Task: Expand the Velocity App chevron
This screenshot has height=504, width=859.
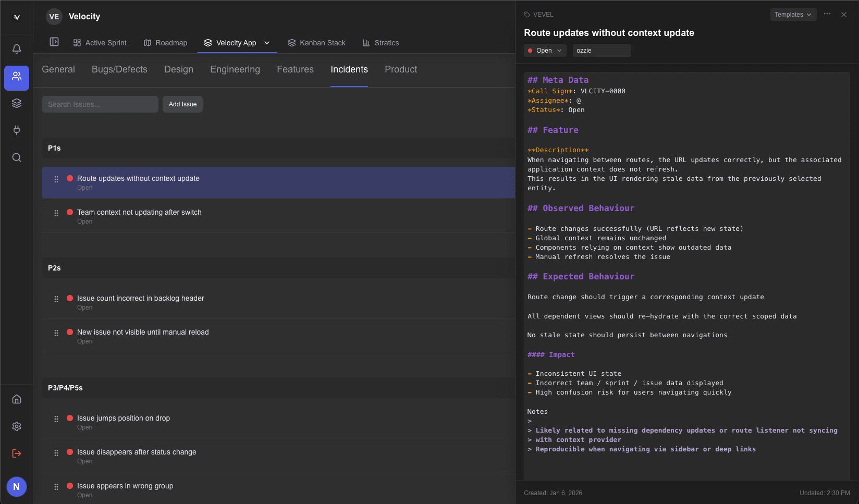Action: pos(267,43)
